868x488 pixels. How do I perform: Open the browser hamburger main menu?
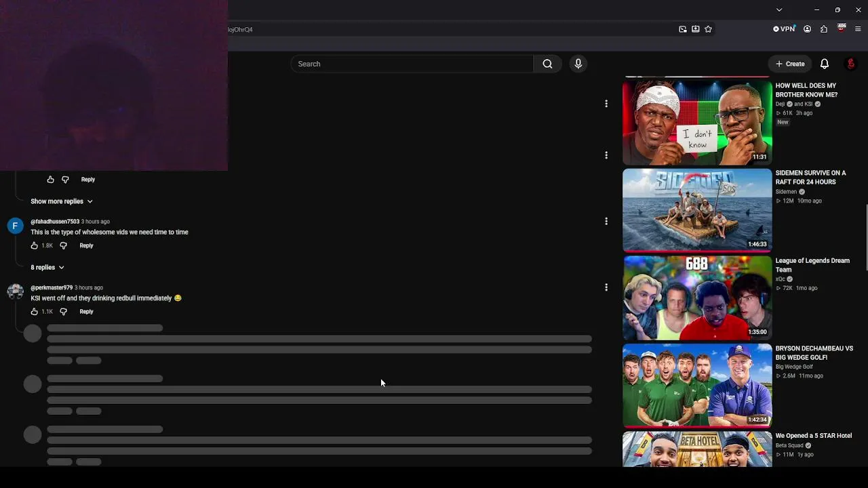858,29
